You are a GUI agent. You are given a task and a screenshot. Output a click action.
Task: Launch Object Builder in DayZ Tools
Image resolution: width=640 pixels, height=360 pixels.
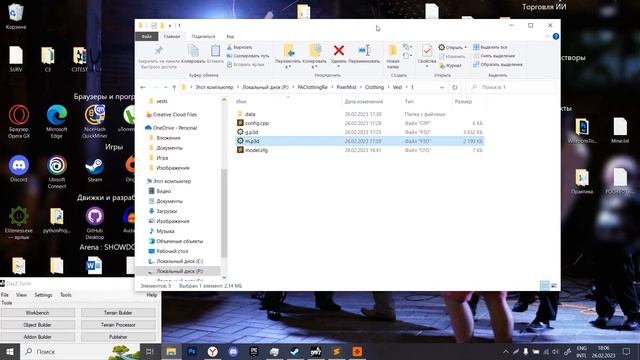click(x=38, y=325)
